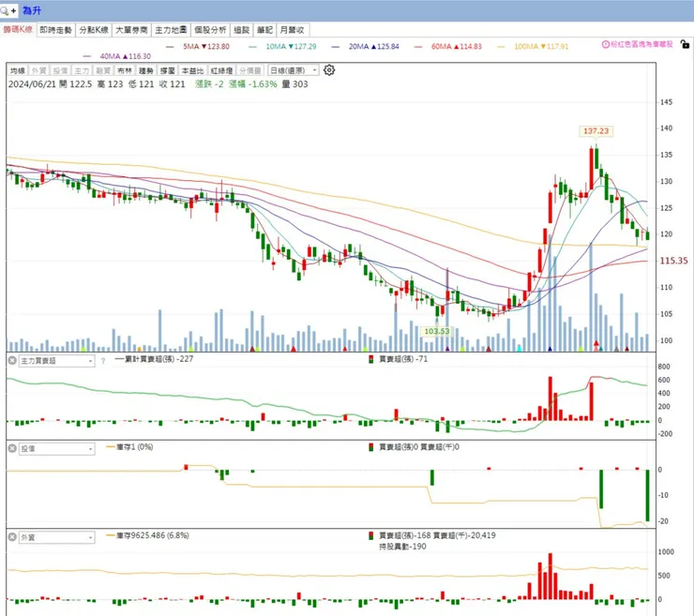The height and width of the screenshot is (616, 694).
Task: Open the 大量券商 tab
Action: point(131,30)
